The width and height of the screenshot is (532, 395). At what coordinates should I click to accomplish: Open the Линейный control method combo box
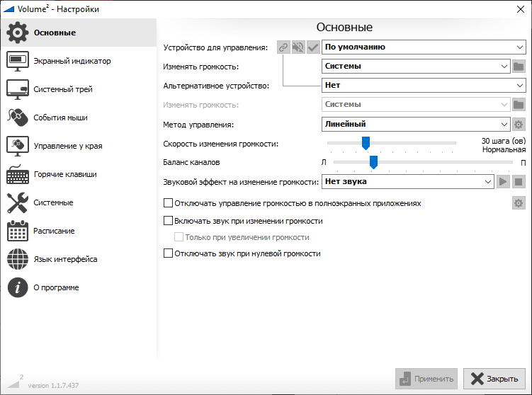(x=415, y=125)
